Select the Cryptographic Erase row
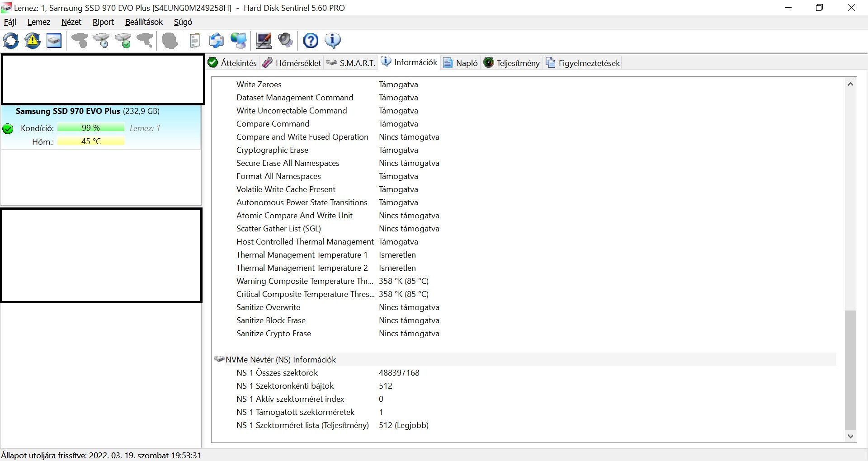Image resolution: width=868 pixels, height=461 pixels. pyautogui.click(x=525, y=150)
